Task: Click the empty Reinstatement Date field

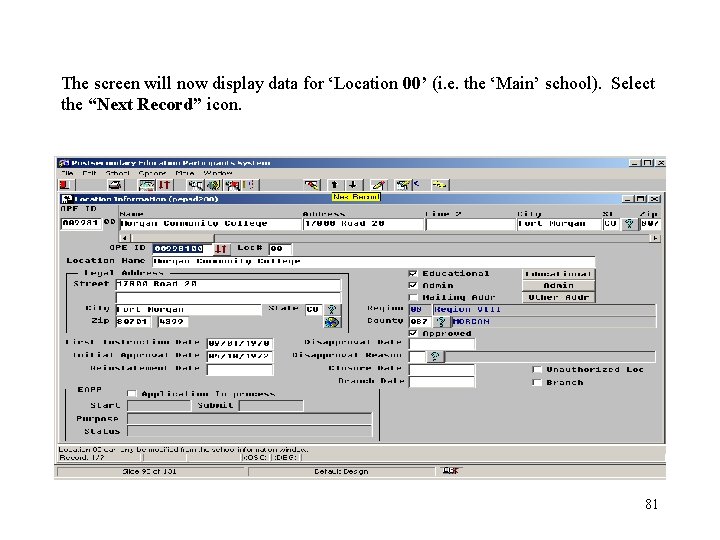Action: [x=240, y=369]
